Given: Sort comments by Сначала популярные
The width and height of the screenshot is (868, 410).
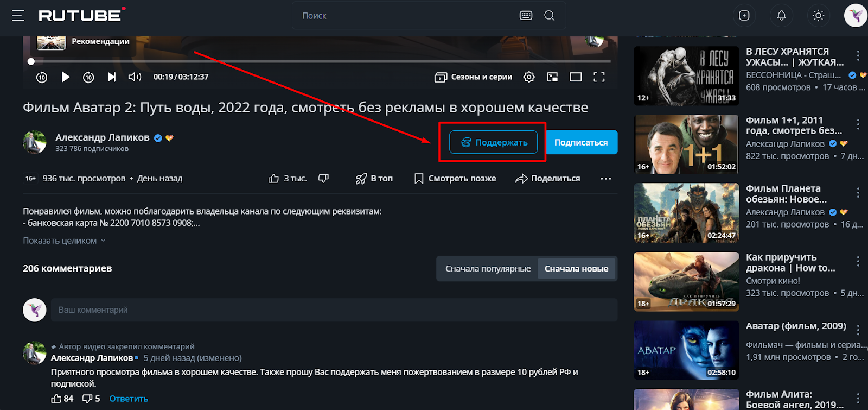Looking at the screenshot, I should coord(488,269).
